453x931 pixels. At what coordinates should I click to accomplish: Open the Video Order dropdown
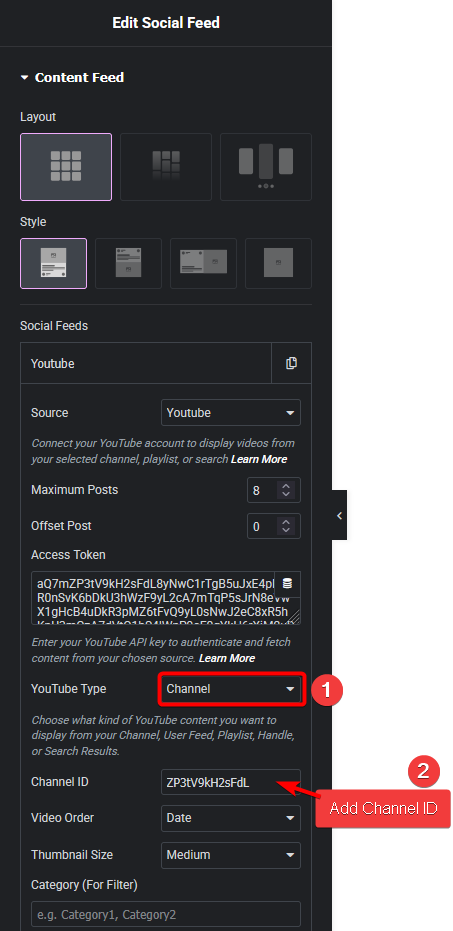[x=230, y=818]
